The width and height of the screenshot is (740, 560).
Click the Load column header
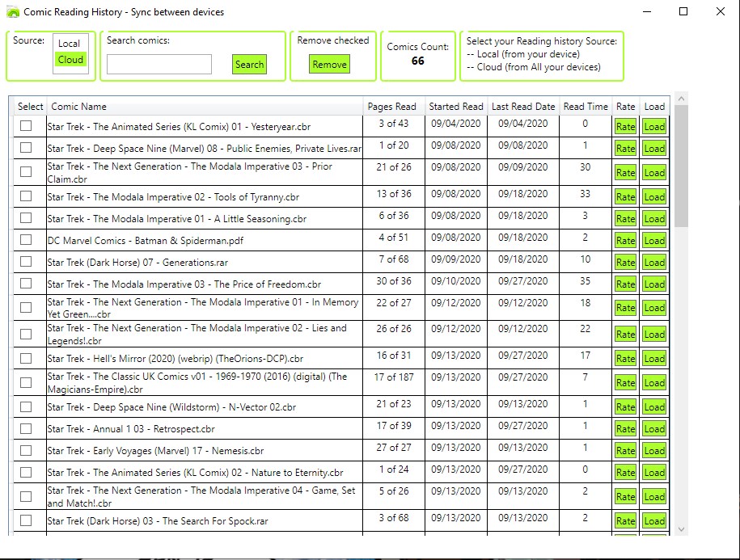click(x=654, y=107)
